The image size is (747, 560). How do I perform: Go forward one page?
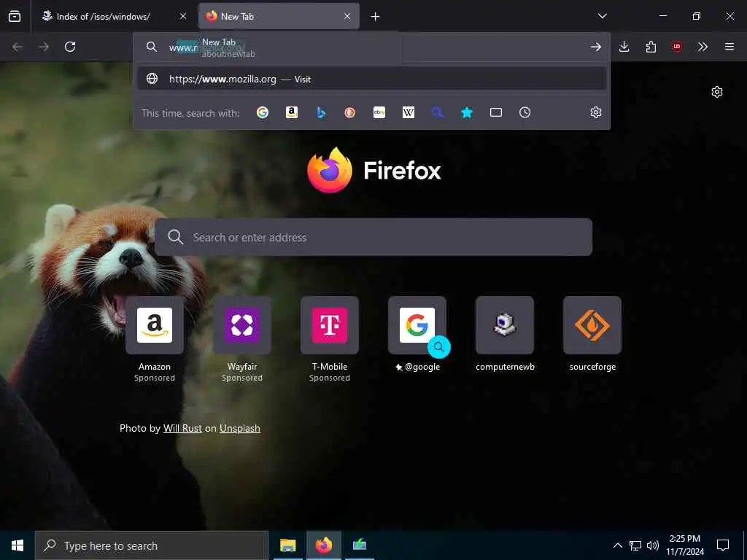coord(44,47)
